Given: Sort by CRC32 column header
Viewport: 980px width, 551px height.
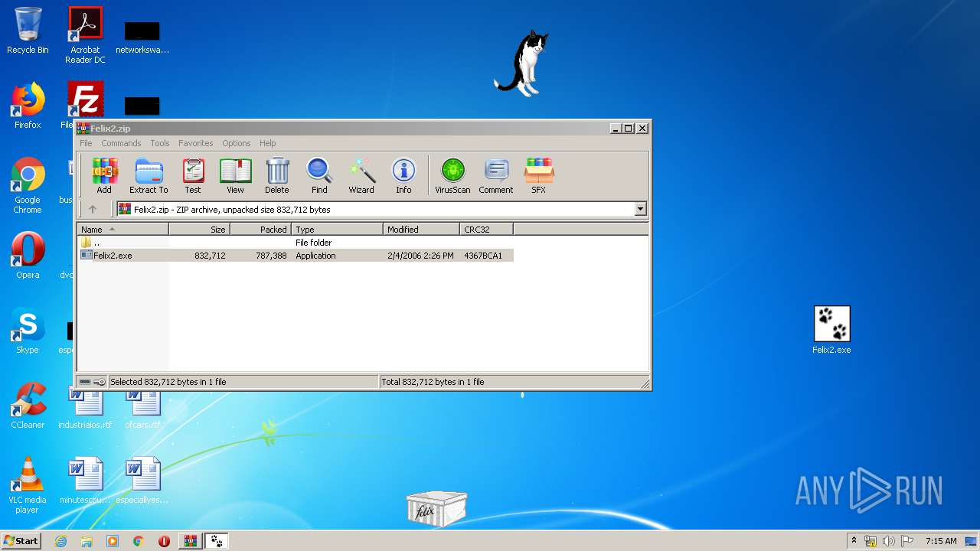Looking at the screenshot, I should point(487,229).
